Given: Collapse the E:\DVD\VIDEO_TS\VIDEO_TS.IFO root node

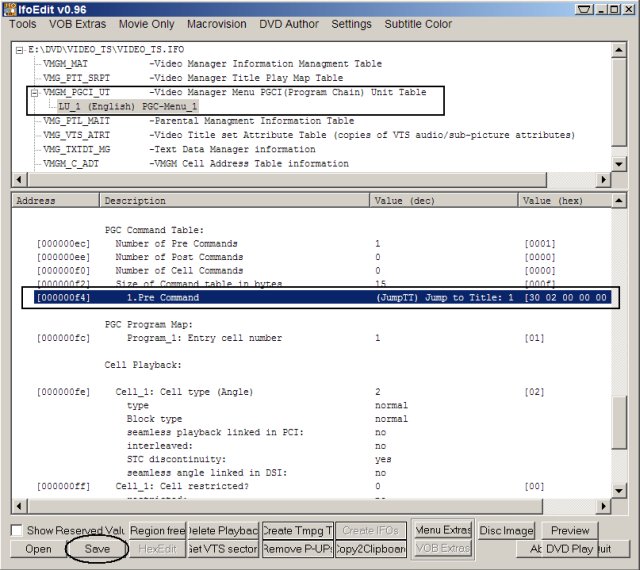Looking at the screenshot, I should pyautogui.click(x=19, y=51).
